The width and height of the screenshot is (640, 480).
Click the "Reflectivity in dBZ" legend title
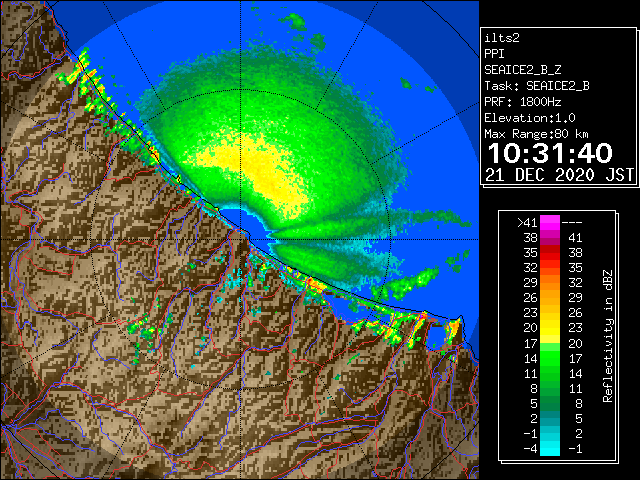(x=608, y=336)
